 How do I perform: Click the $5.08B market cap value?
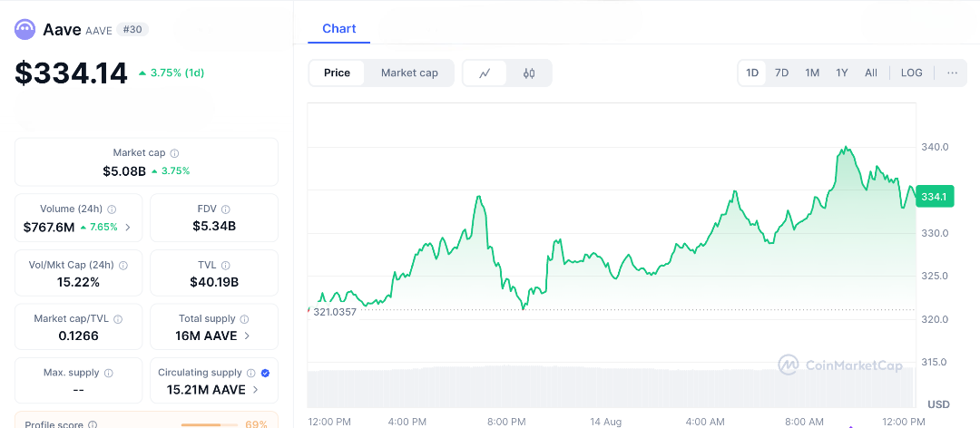[x=124, y=170]
